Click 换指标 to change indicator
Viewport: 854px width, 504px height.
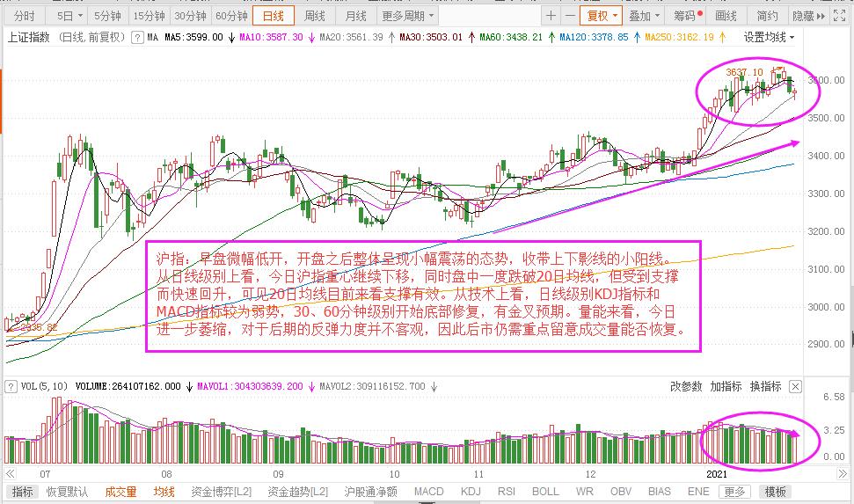(x=766, y=386)
